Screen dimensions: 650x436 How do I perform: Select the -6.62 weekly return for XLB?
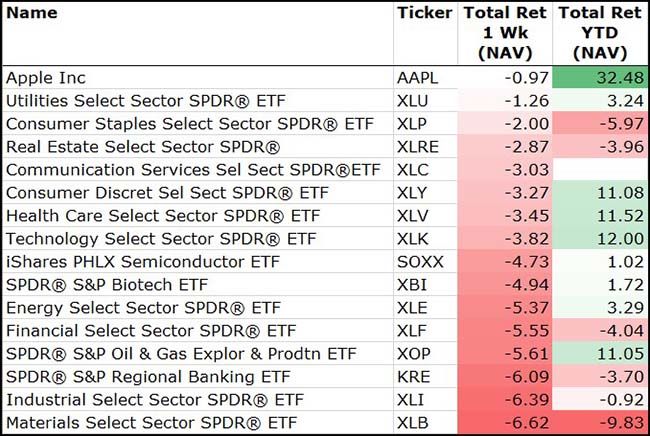(x=506, y=422)
